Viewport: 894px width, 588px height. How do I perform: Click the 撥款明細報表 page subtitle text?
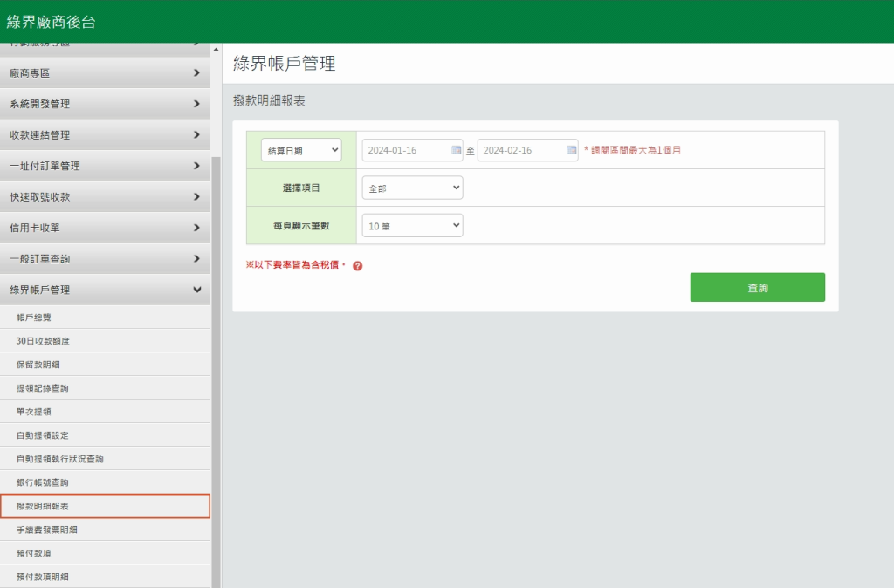(269, 100)
